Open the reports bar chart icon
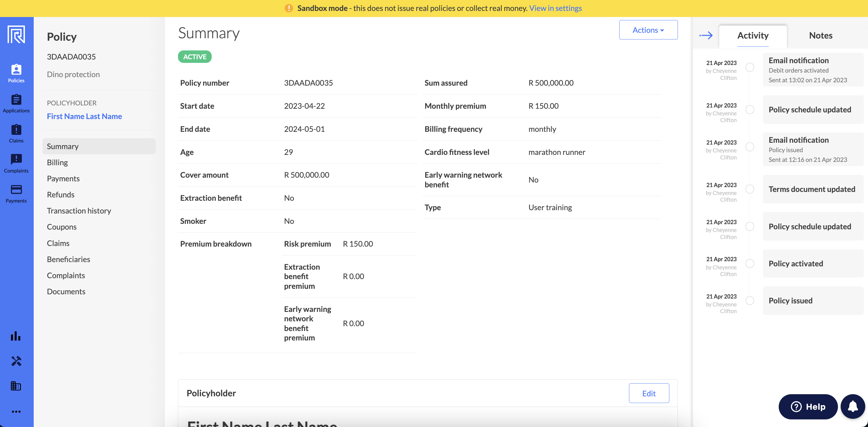The height and width of the screenshot is (427, 868). coord(16,336)
